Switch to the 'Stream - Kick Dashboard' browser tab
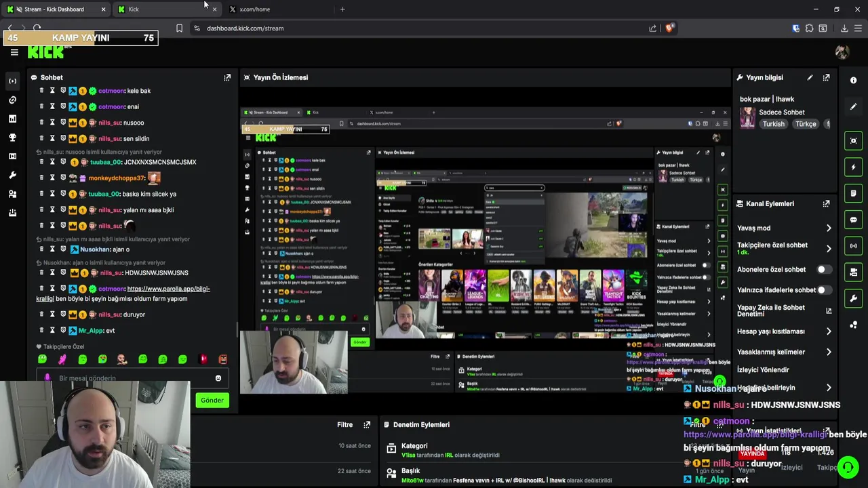868x488 pixels. point(56,9)
